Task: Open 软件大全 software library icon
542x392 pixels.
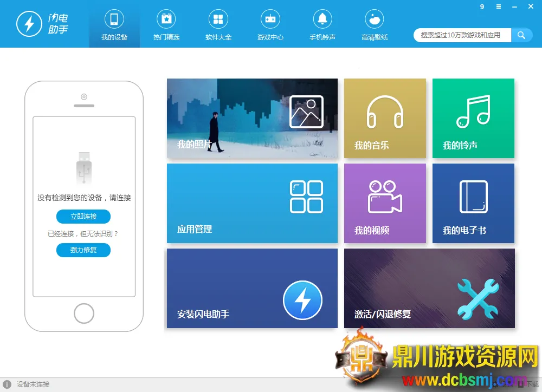Action: [218, 25]
